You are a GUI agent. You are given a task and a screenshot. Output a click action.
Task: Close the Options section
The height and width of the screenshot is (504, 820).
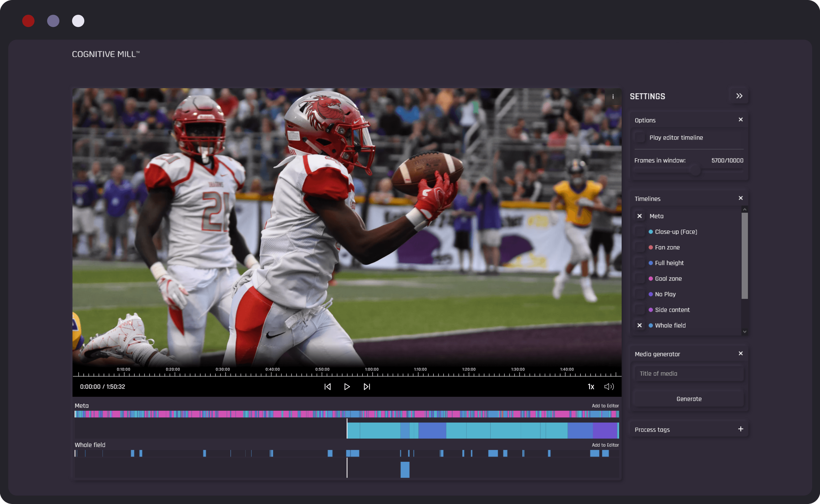click(741, 119)
